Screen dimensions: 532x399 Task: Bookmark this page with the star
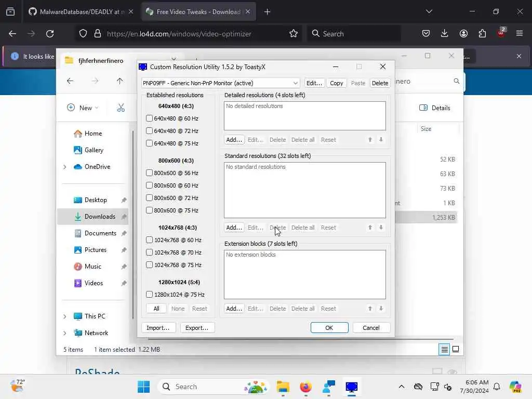pyautogui.click(x=294, y=34)
